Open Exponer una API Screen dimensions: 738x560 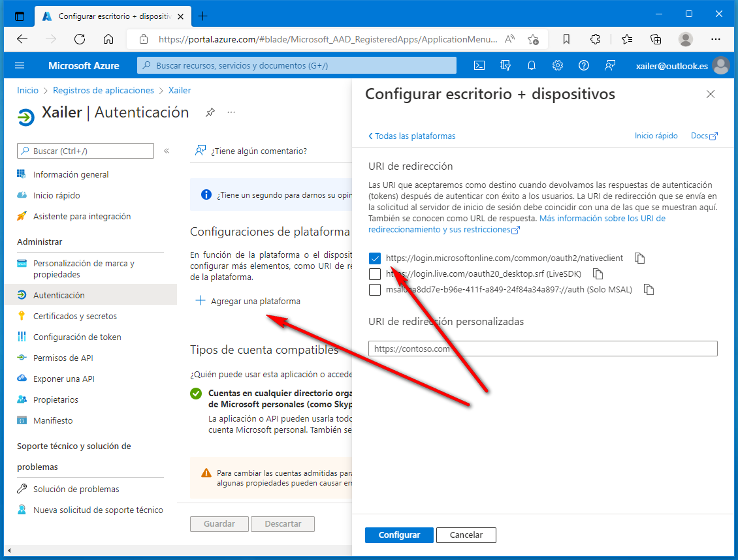tap(63, 379)
